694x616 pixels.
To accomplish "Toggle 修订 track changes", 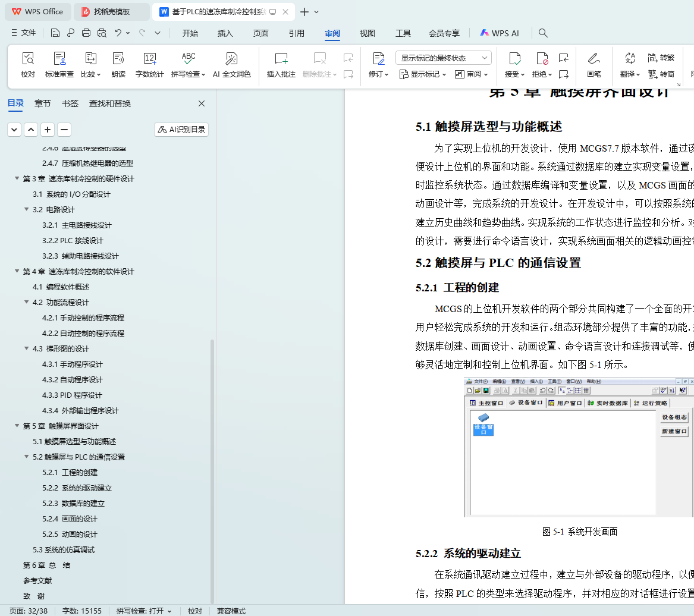I will point(378,65).
